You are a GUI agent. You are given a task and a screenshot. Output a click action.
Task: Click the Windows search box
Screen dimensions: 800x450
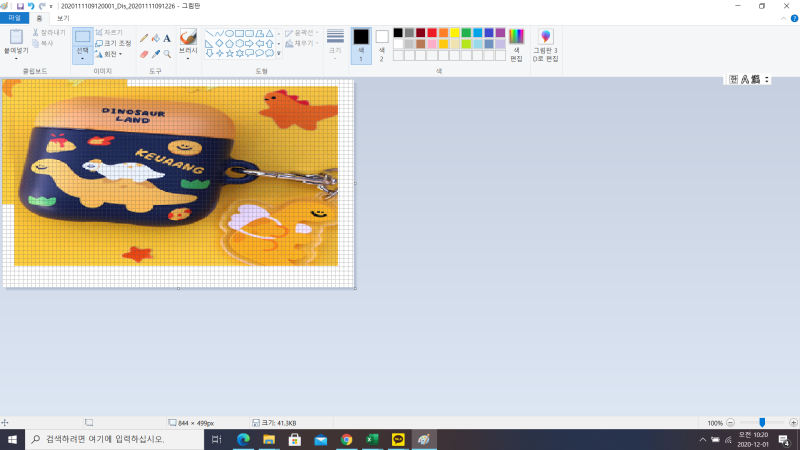pos(114,439)
